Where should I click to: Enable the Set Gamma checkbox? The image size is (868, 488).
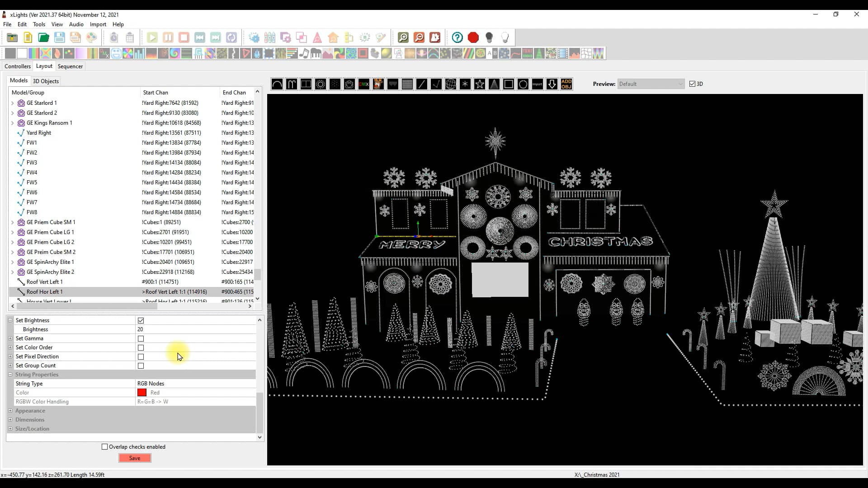[141, 338]
